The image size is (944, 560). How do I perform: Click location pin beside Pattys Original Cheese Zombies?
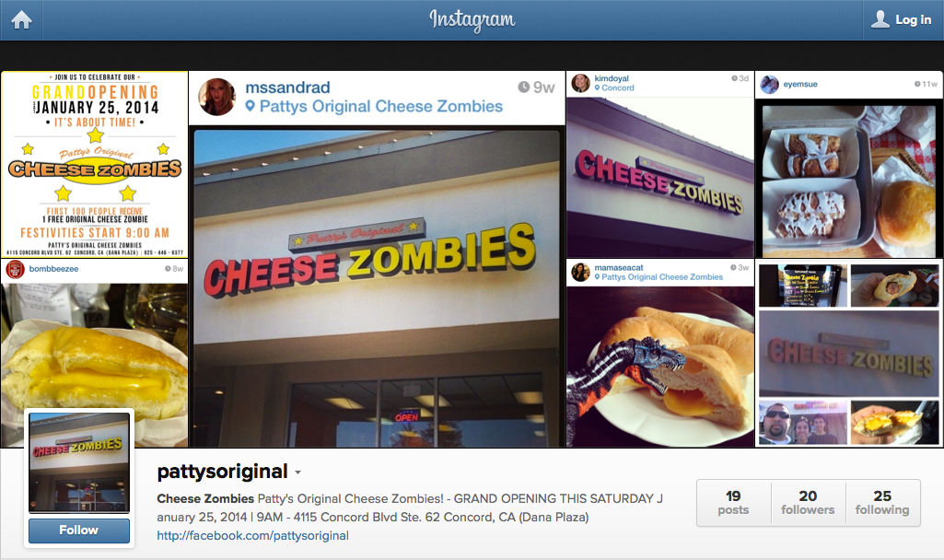pos(251,107)
